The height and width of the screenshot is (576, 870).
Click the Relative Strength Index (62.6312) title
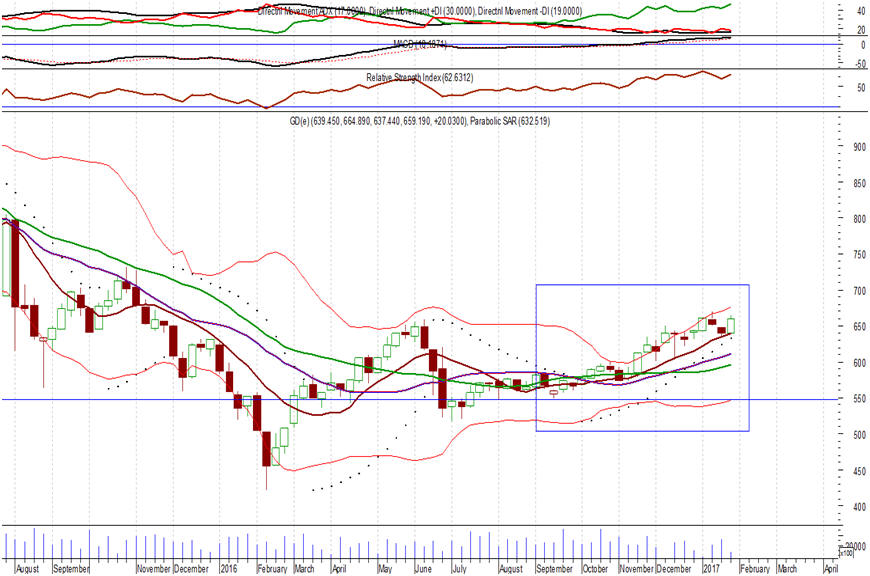(x=419, y=78)
